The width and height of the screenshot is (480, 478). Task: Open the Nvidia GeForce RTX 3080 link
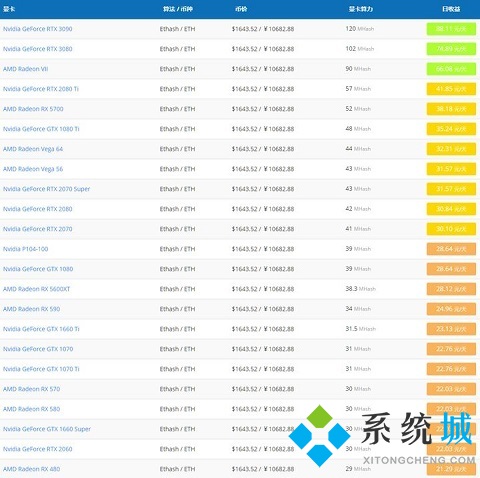coord(37,49)
